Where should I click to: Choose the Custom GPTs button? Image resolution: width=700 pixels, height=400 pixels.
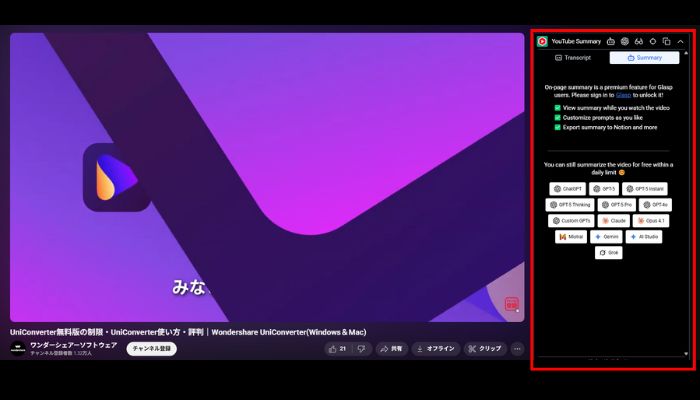click(x=571, y=221)
